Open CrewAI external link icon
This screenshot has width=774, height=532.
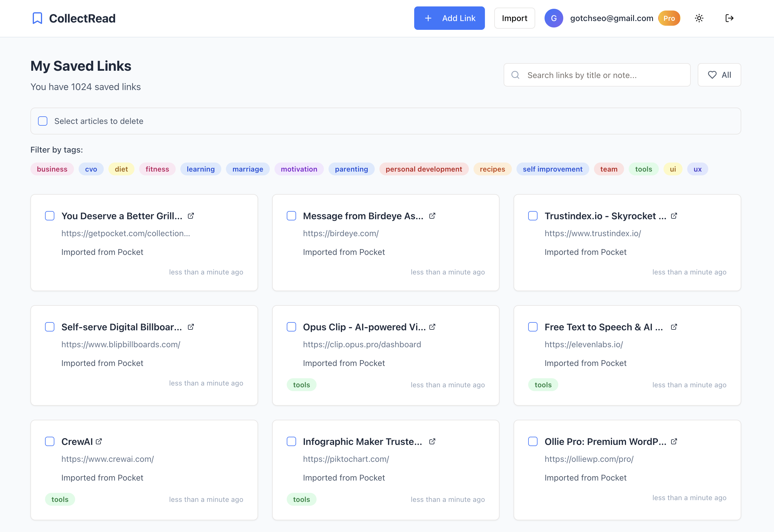(99, 442)
